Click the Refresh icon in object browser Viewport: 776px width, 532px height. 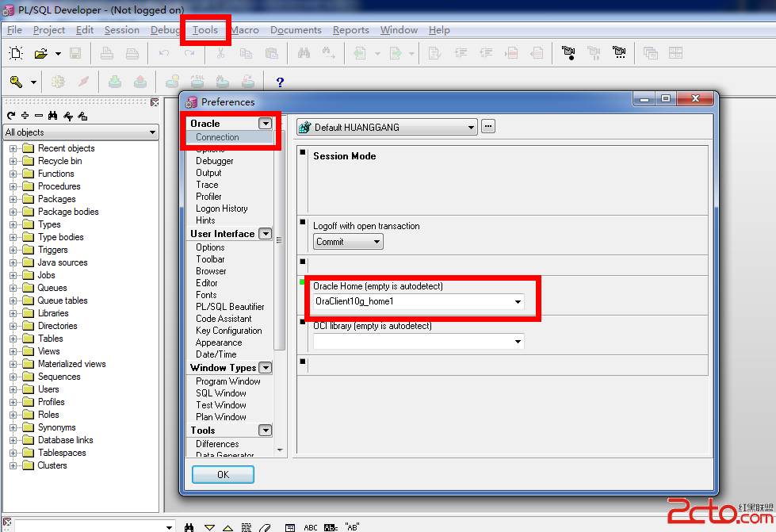pyautogui.click(x=11, y=116)
